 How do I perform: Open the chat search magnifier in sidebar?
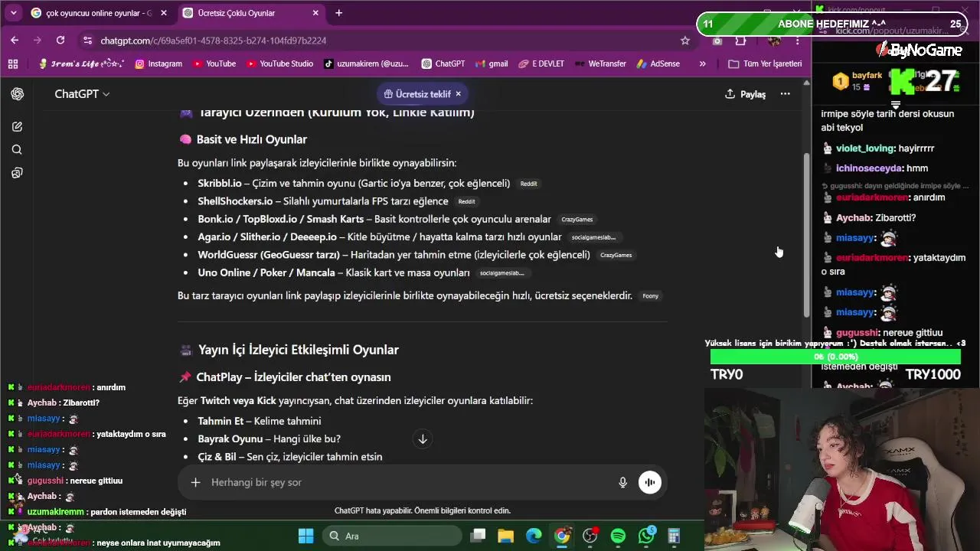point(17,150)
